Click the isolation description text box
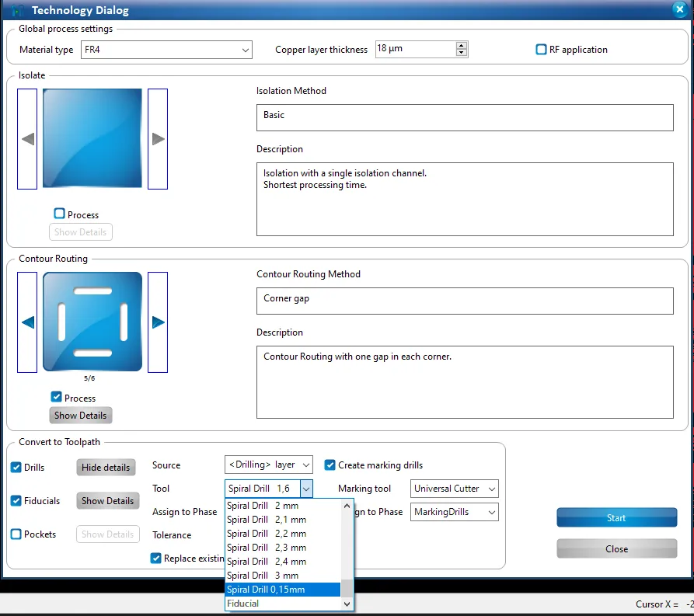The width and height of the screenshot is (694, 616). point(465,199)
